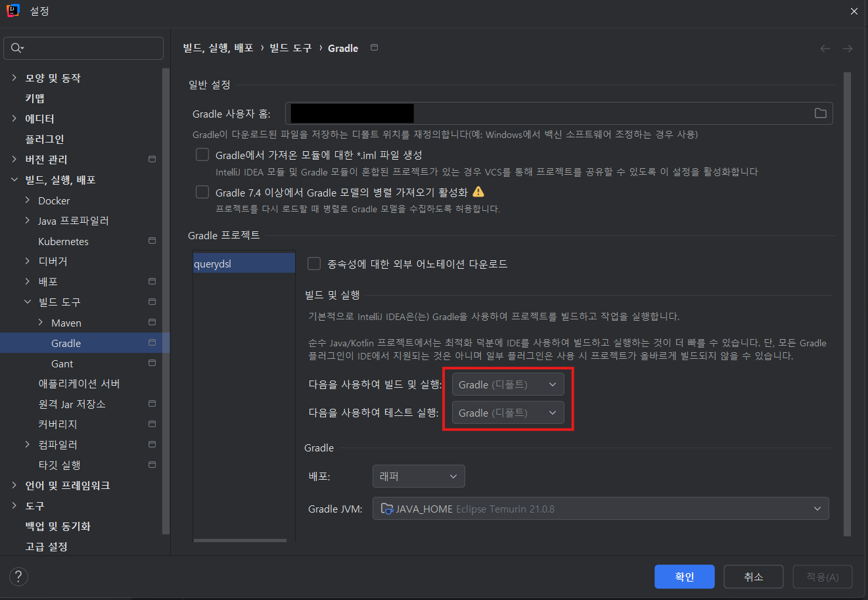Expand the Docker tree node

(28, 200)
